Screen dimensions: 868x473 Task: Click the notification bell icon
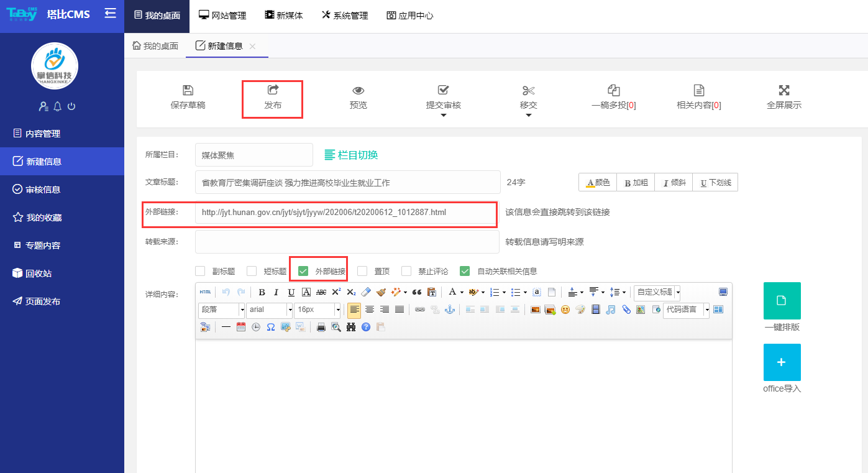(58, 106)
